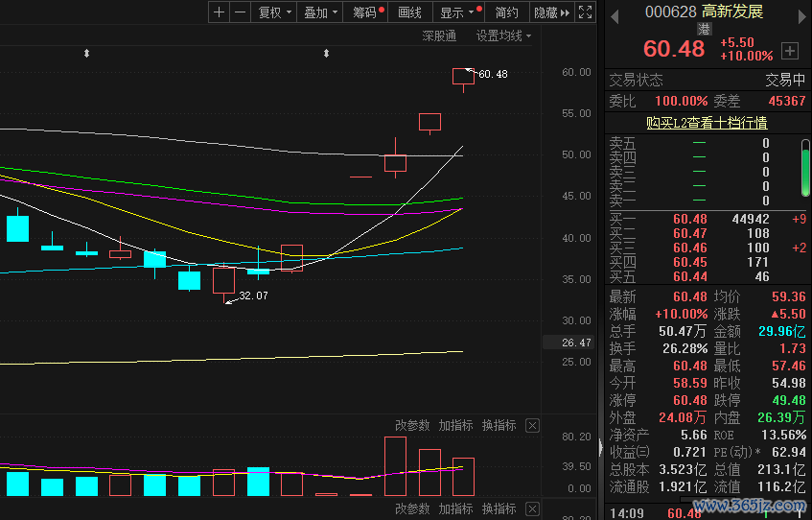Open the 复权 adjustment dropdown
Image resolution: width=812 pixels, height=520 pixels.
pos(274,12)
